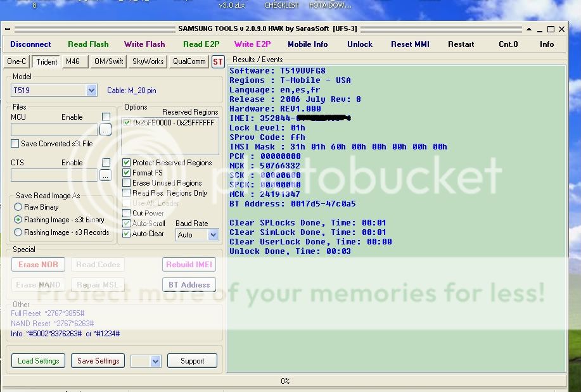Click the Erase NOR button

click(38, 265)
